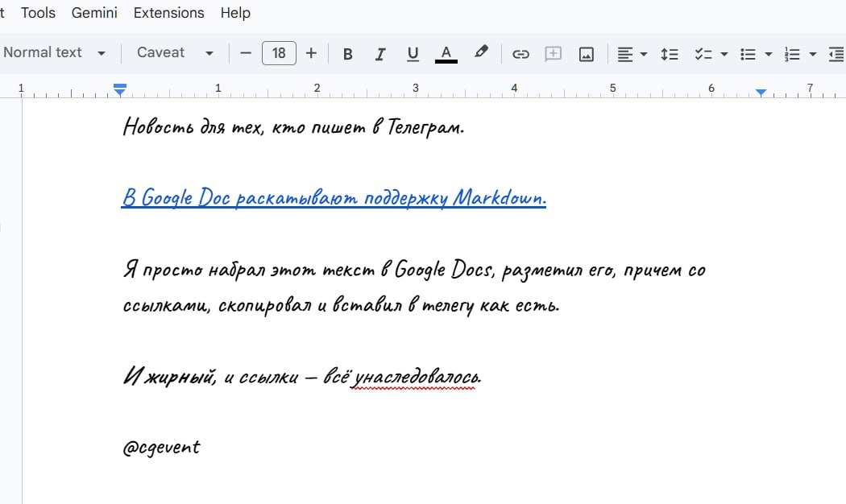This screenshot has width=846, height=504.
Task: Click the @cgevent text line
Action: pos(161,448)
